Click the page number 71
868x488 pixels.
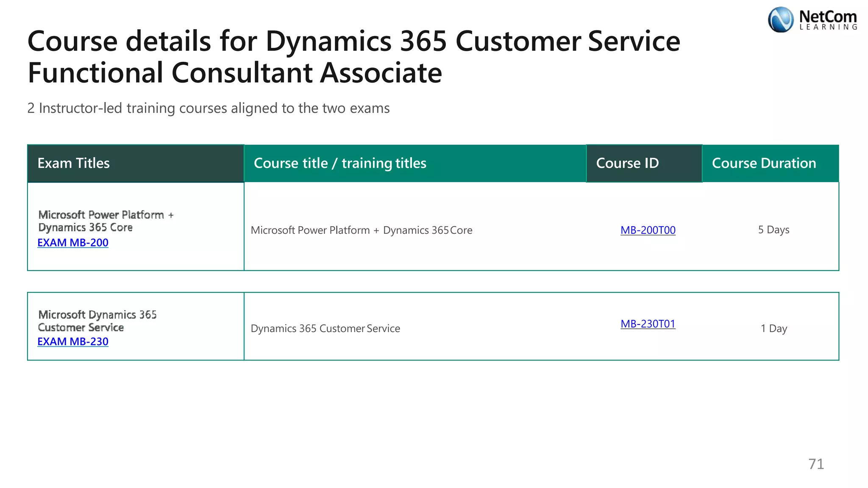[816, 464]
